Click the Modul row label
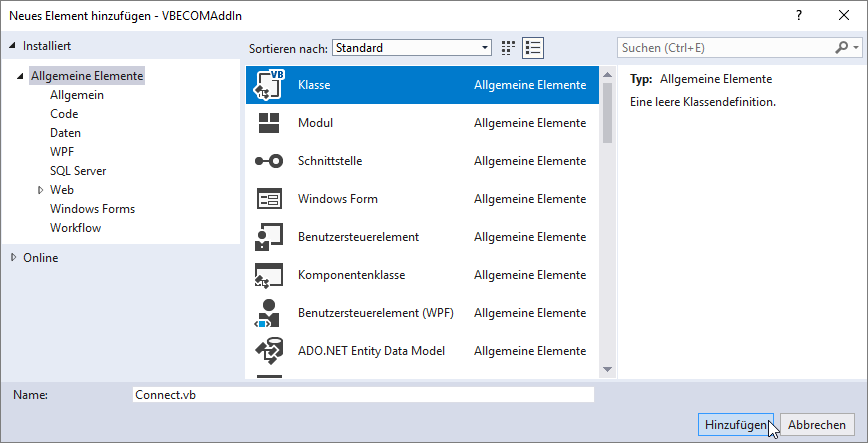The height and width of the screenshot is (443, 868). tap(316, 123)
